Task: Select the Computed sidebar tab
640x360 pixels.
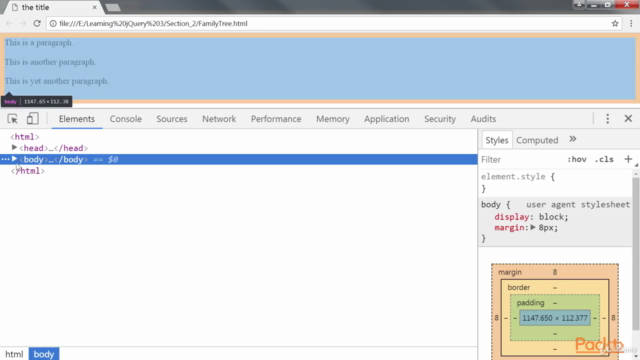Action: point(537,140)
